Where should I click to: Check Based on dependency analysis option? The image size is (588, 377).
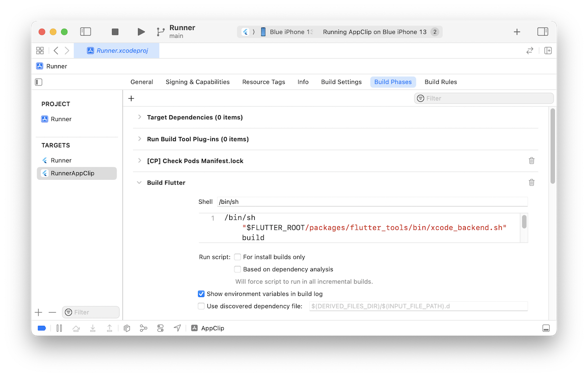(237, 269)
